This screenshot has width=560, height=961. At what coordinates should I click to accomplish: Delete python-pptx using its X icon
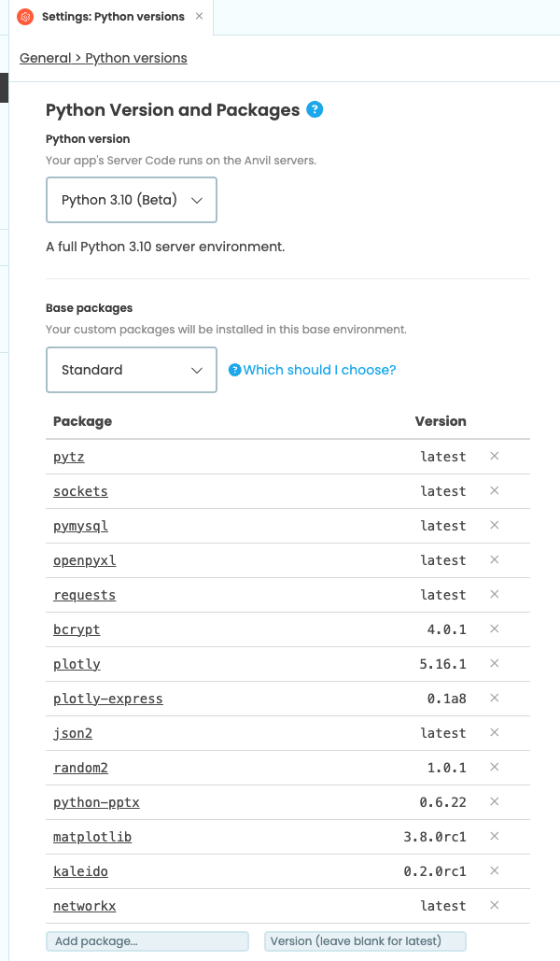(x=495, y=801)
